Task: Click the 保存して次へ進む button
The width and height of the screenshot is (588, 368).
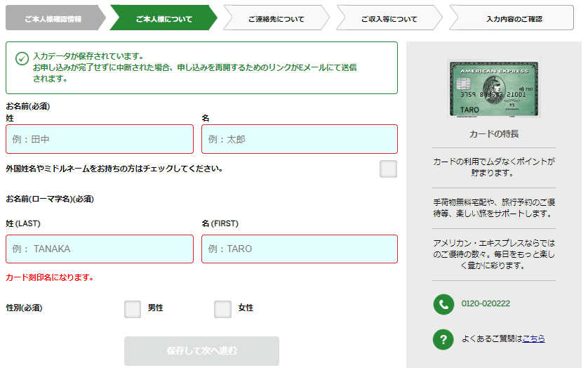Action: [x=202, y=350]
